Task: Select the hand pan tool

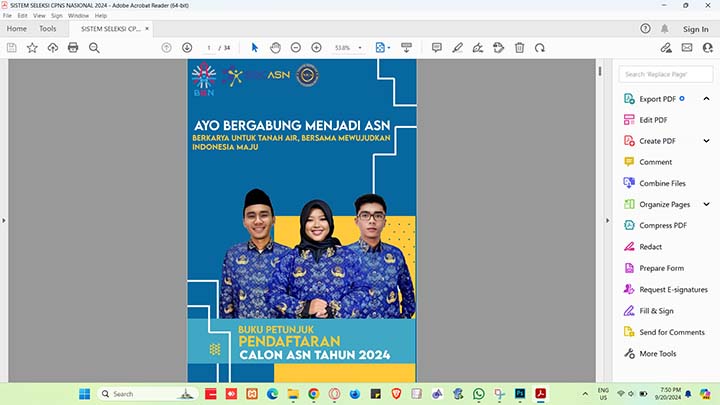Action: (x=275, y=47)
